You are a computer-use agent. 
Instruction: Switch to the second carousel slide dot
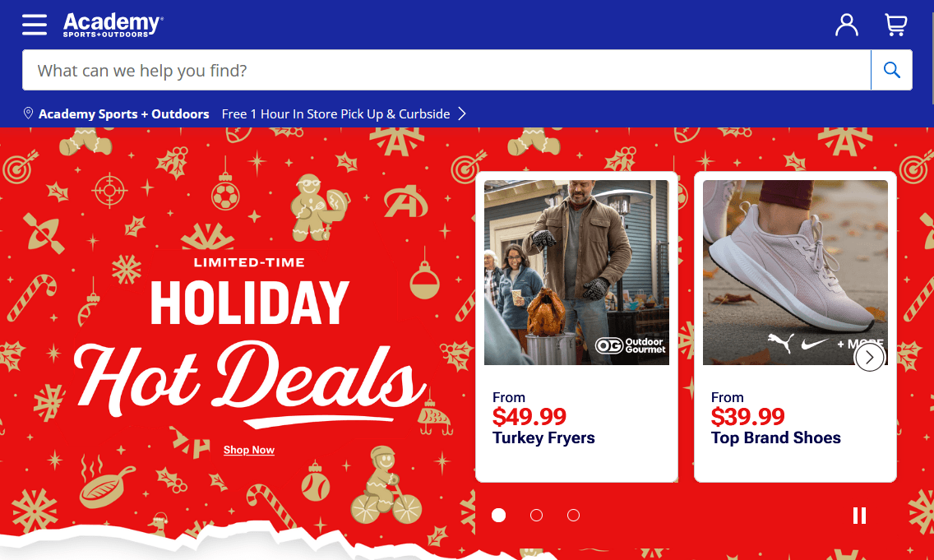coord(536,516)
